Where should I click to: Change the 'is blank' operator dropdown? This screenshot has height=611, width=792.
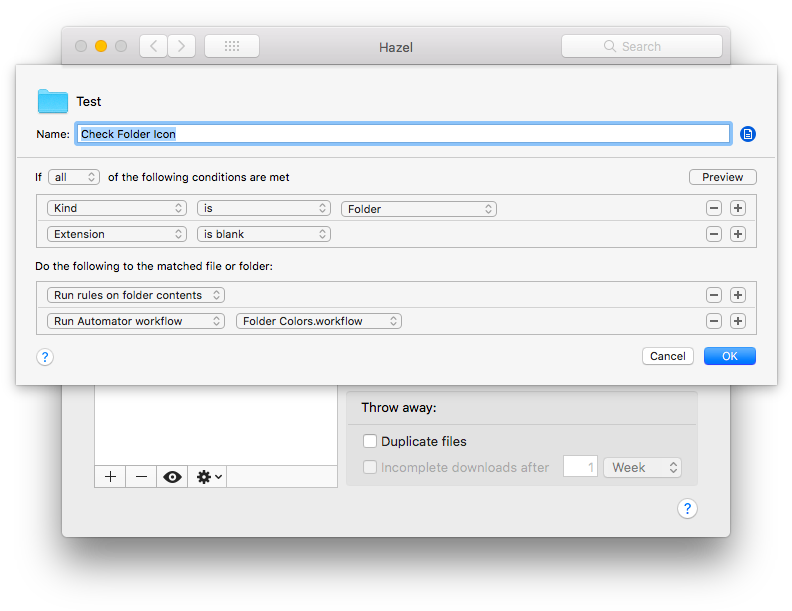coord(264,234)
